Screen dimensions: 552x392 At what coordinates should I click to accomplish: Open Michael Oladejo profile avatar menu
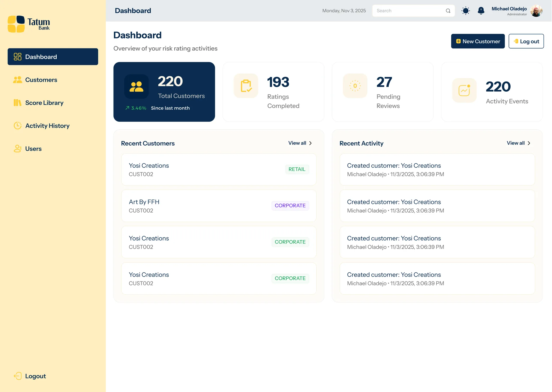[x=536, y=11]
